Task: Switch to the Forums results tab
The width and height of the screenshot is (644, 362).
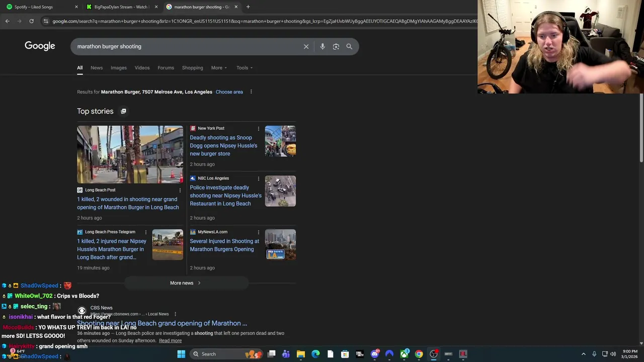Action: click(166, 68)
